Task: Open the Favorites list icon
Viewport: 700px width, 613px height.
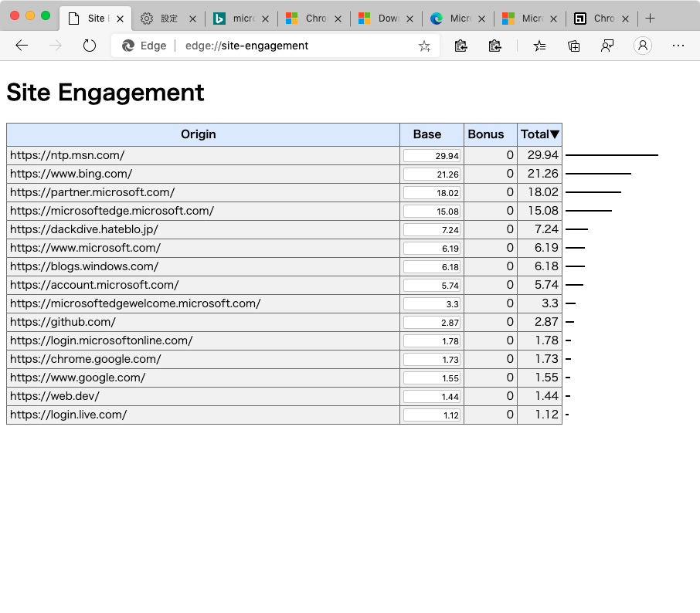Action: click(539, 46)
